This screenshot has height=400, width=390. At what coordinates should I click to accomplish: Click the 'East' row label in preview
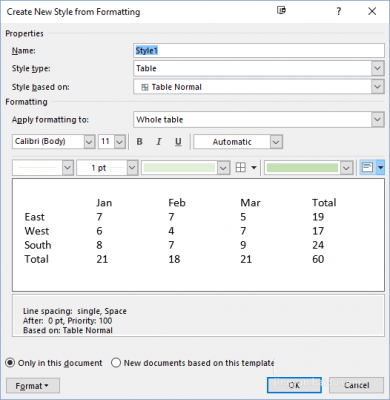(x=34, y=217)
